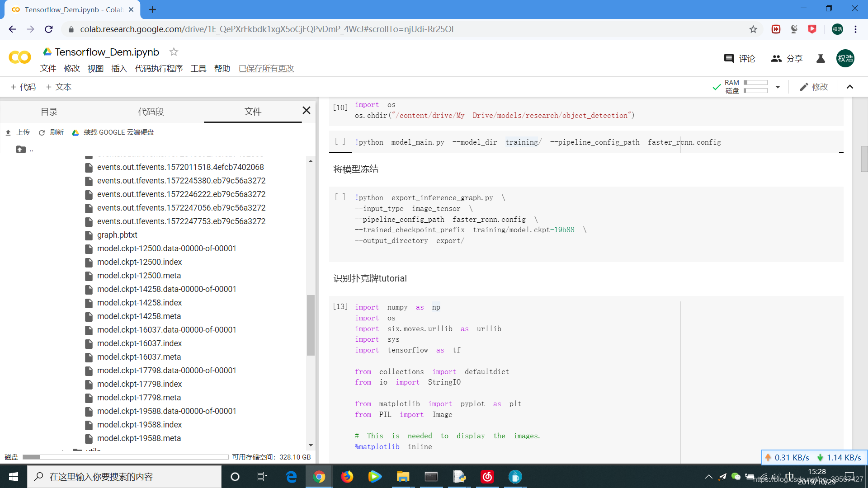Open the RAM and disk usage dropdown

[778, 87]
